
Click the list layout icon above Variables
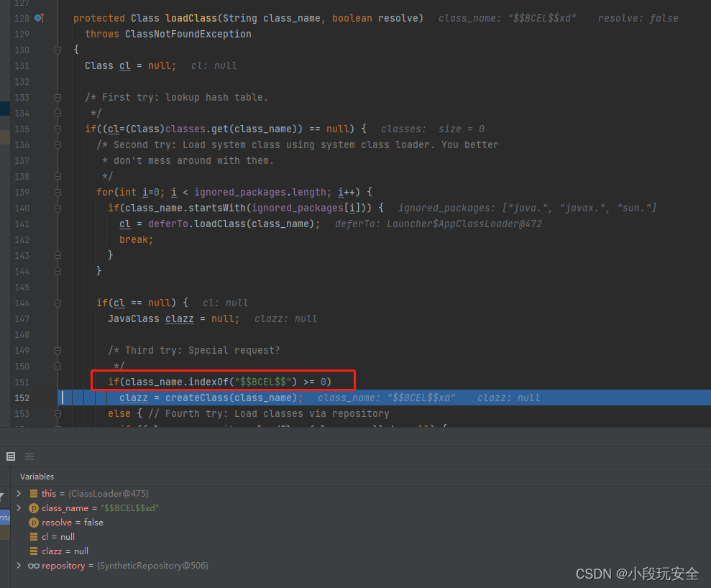click(x=29, y=456)
